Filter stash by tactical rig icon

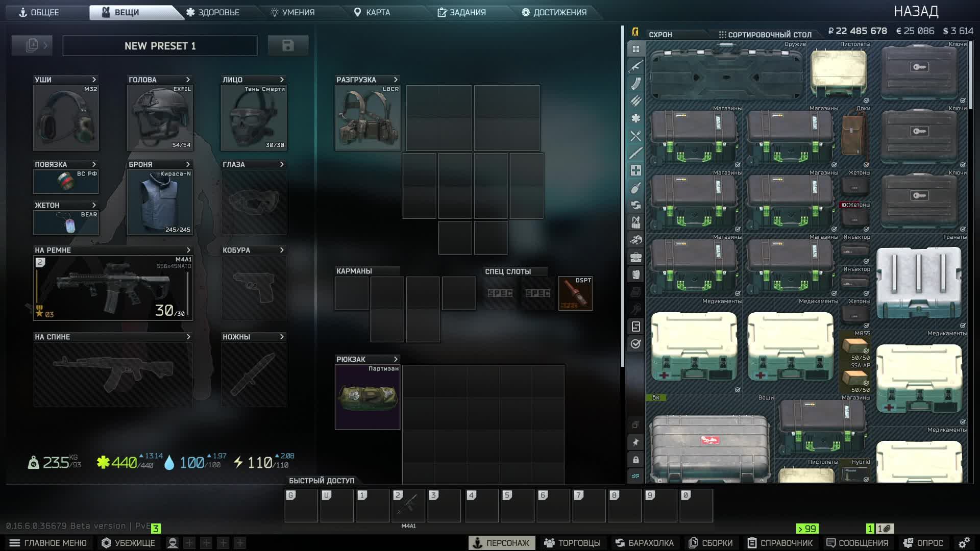(x=635, y=222)
